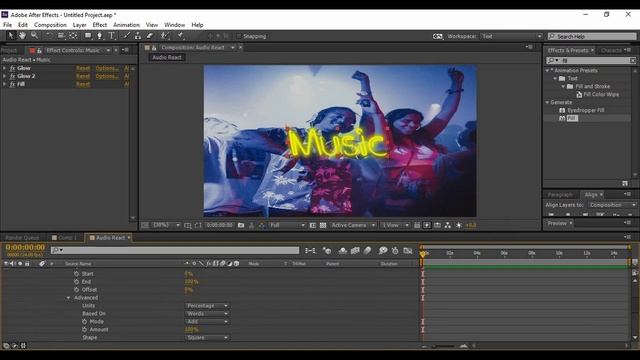Viewport: 640px width, 360px height.
Task: Switch to the Comp 1 timeline tab
Action: point(64,238)
